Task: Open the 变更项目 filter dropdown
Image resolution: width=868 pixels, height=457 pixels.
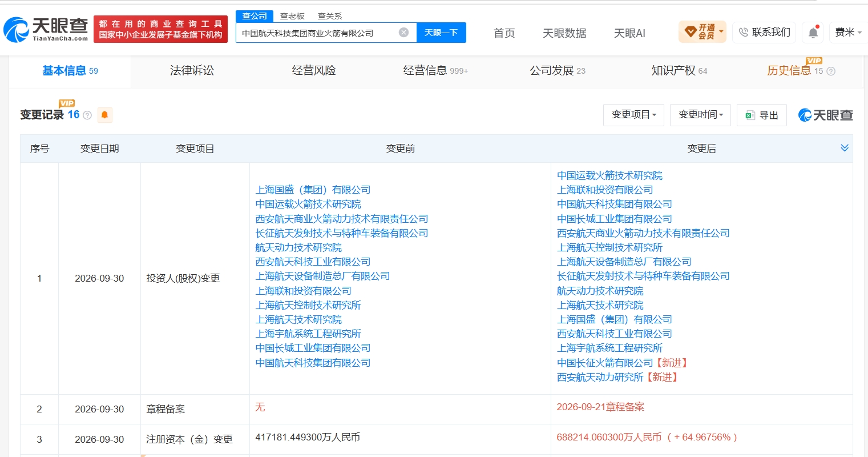Action: 633,115
